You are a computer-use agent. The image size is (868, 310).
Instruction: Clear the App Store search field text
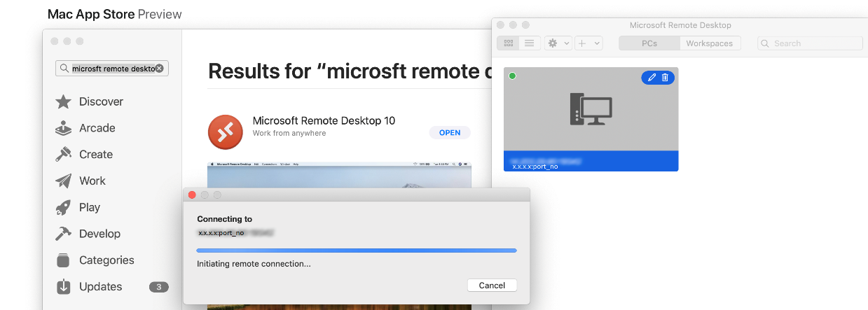click(x=159, y=69)
